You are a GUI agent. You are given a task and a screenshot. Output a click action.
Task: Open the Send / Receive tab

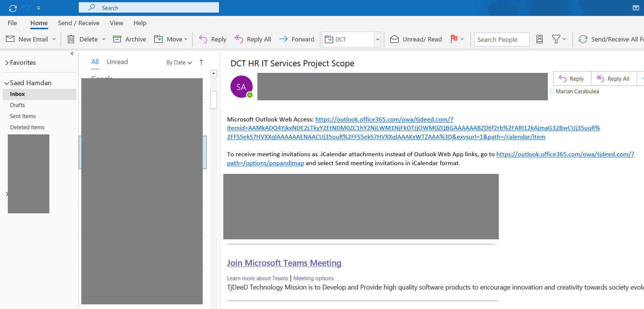pos(79,23)
